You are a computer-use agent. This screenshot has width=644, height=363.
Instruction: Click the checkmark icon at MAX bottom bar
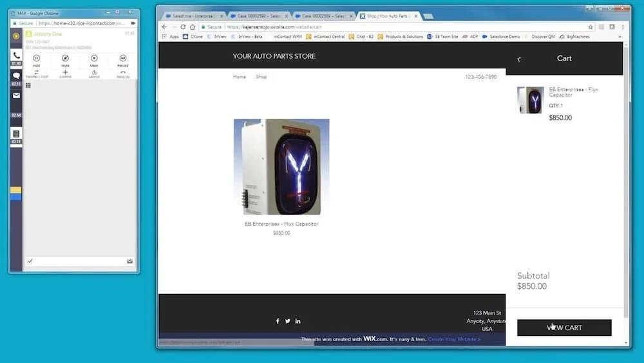[x=30, y=261]
